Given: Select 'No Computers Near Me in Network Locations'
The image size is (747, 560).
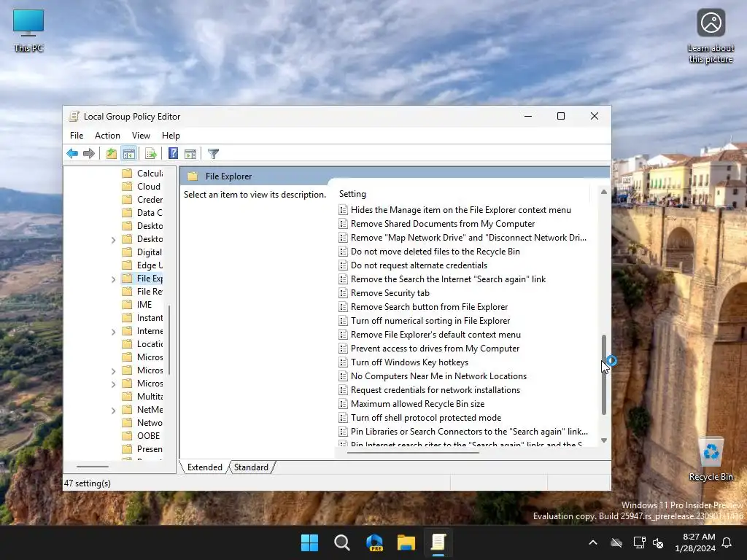Looking at the screenshot, I should click(x=438, y=376).
